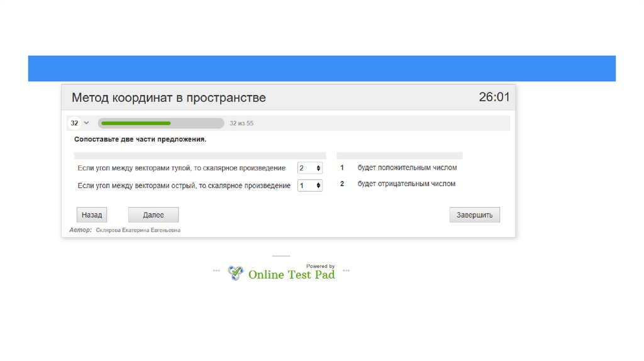Open the Online Test Pad logo link

click(291, 274)
